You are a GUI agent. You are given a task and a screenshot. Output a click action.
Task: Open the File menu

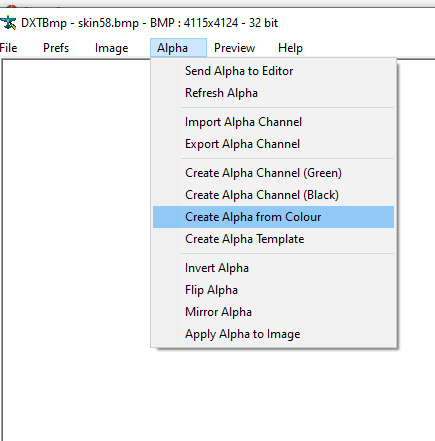pyautogui.click(x=8, y=48)
